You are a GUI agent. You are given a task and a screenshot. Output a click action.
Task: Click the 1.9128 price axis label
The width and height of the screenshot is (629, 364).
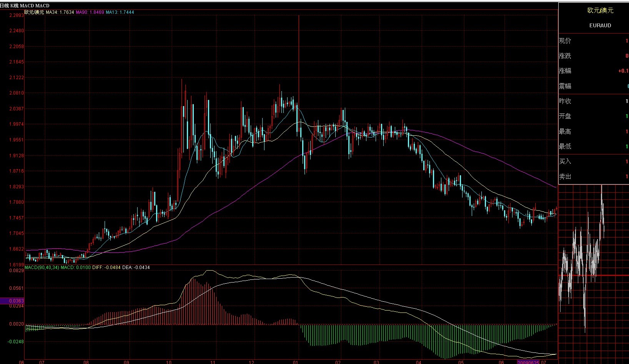(17, 156)
